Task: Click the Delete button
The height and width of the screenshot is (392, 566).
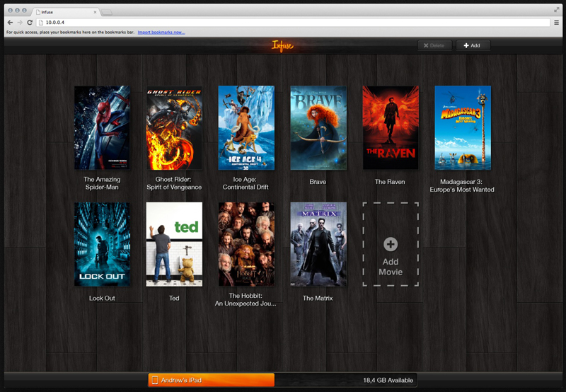Action: [x=434, y=45]
